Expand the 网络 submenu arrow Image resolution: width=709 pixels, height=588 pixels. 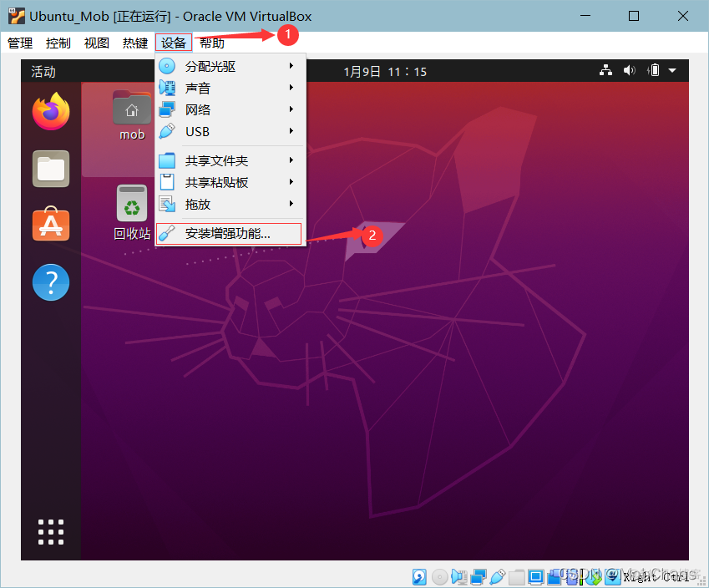coord(291,109)
